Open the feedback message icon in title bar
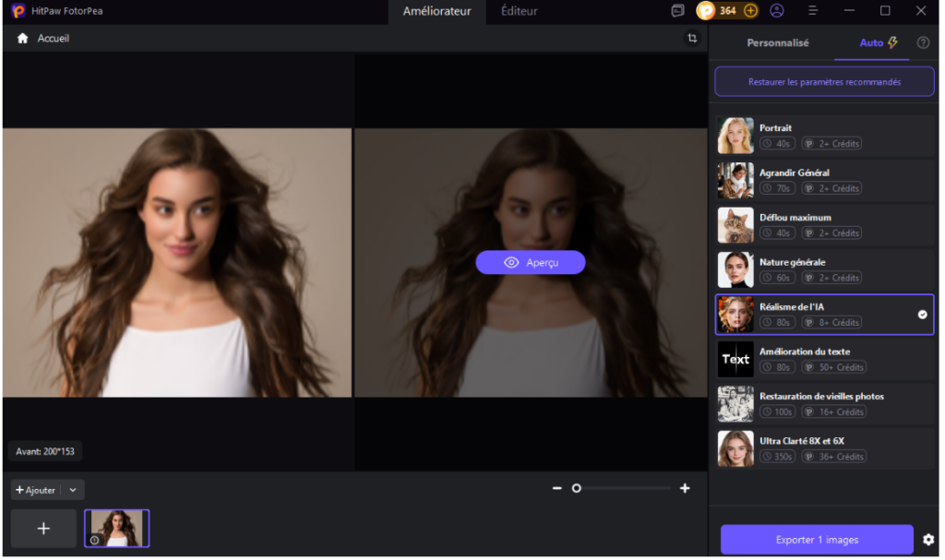 point(680,10)
